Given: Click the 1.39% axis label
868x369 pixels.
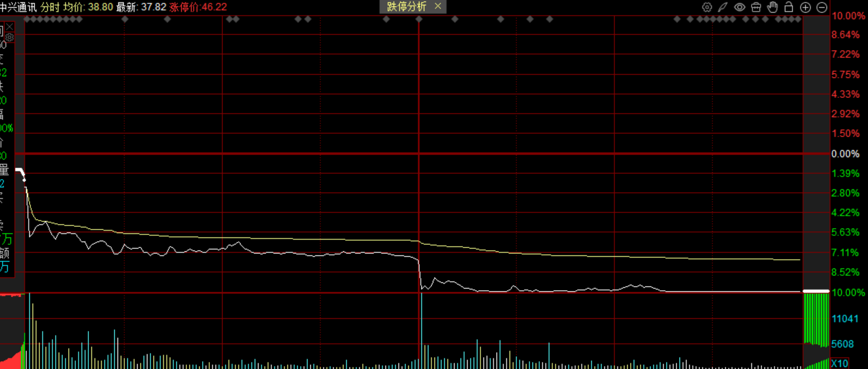Looking at the screenshot, I should [x=845, y=174].
